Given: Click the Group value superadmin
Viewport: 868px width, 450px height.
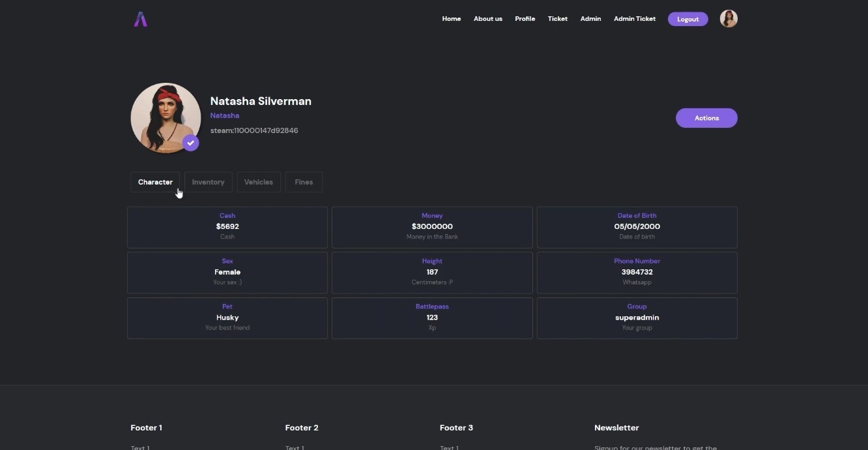Looking at the screenshot, I should click(x=637, y=318).
